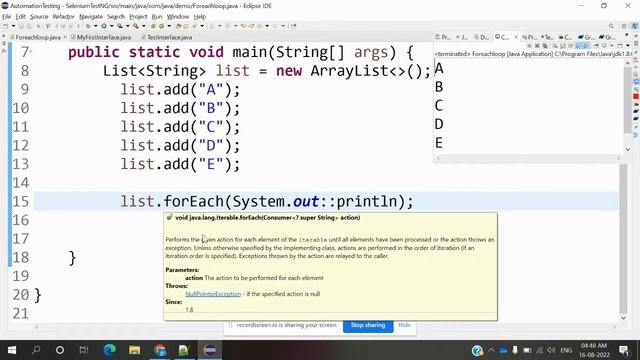The width and height of the screenshot is (640, 360).
Task: Close the Foreachloop.java editor tab
Action: tap(65, 37)
